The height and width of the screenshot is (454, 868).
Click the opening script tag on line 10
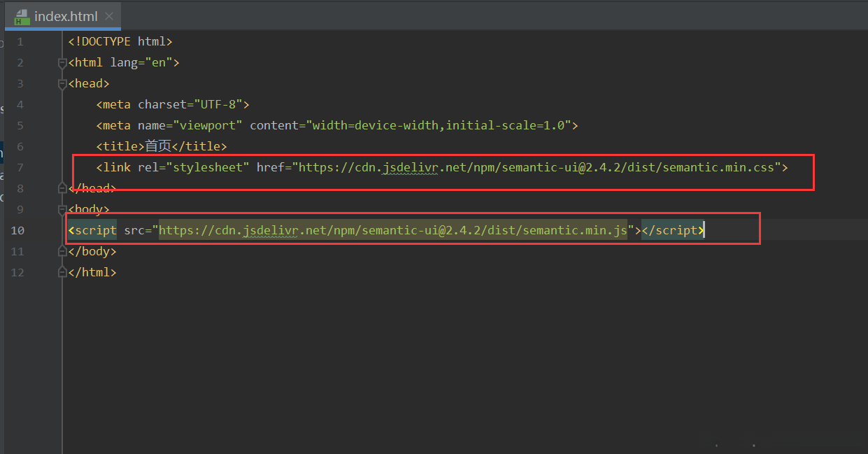[x=92, y=231]
